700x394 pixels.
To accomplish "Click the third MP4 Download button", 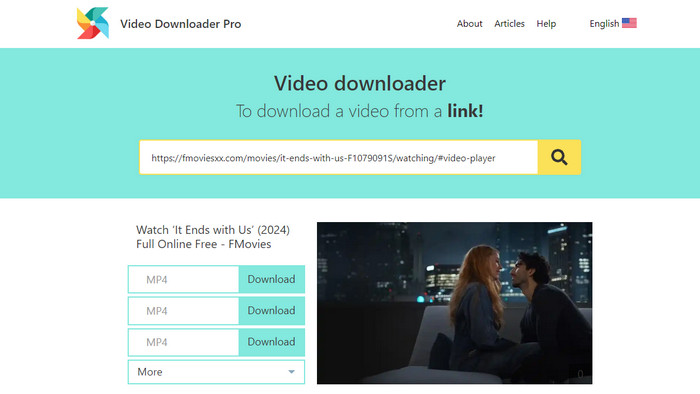I will [271, 342].
